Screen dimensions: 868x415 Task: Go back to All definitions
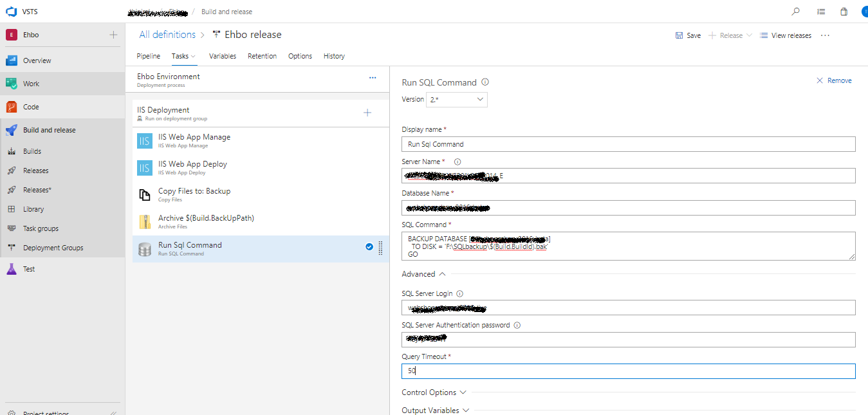pos(167,35)
